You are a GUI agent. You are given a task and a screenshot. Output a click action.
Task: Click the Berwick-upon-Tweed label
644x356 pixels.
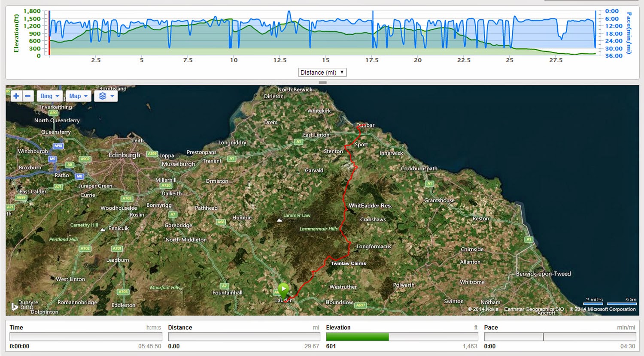point(544,274)
